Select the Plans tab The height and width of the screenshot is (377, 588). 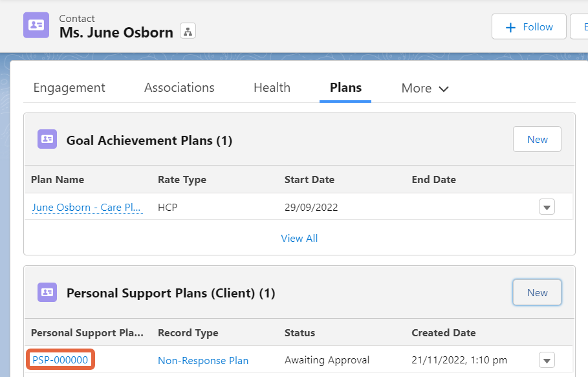coord(345,88)
